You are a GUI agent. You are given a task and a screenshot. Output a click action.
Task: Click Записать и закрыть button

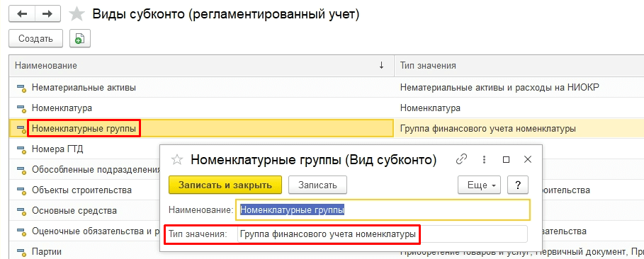coord(225,185)
